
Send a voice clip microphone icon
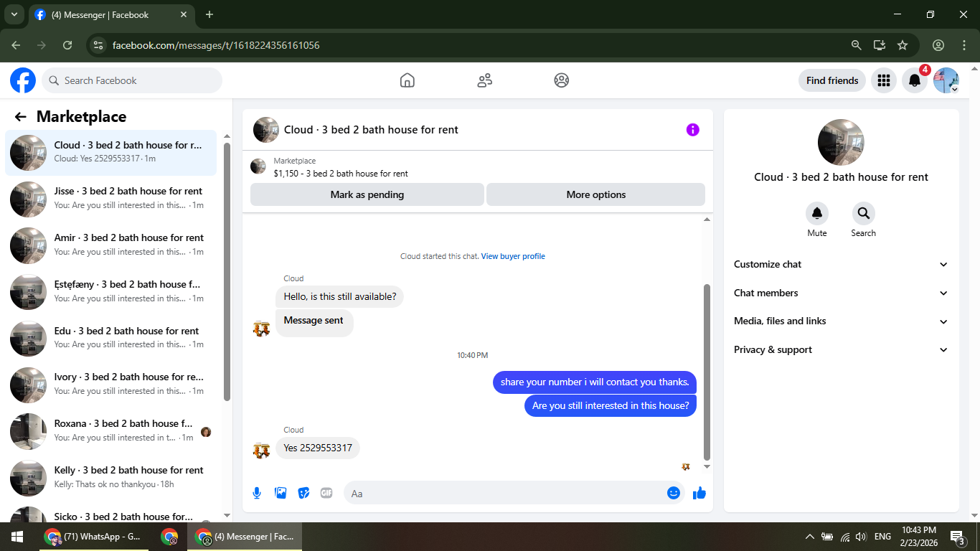click(257, 493)
